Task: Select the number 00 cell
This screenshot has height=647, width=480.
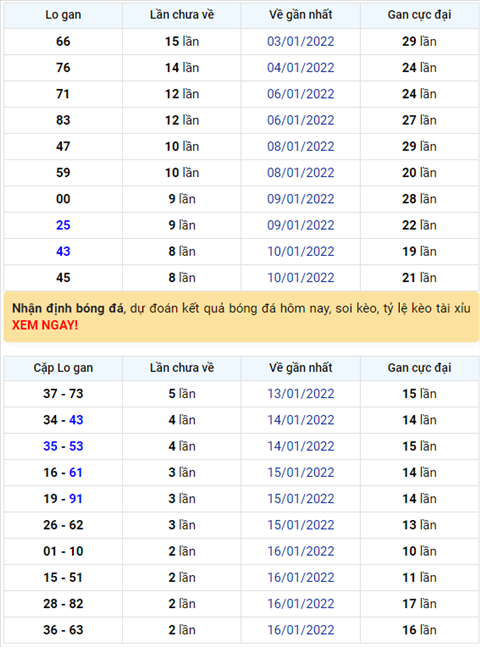Action: pos(63,199)
